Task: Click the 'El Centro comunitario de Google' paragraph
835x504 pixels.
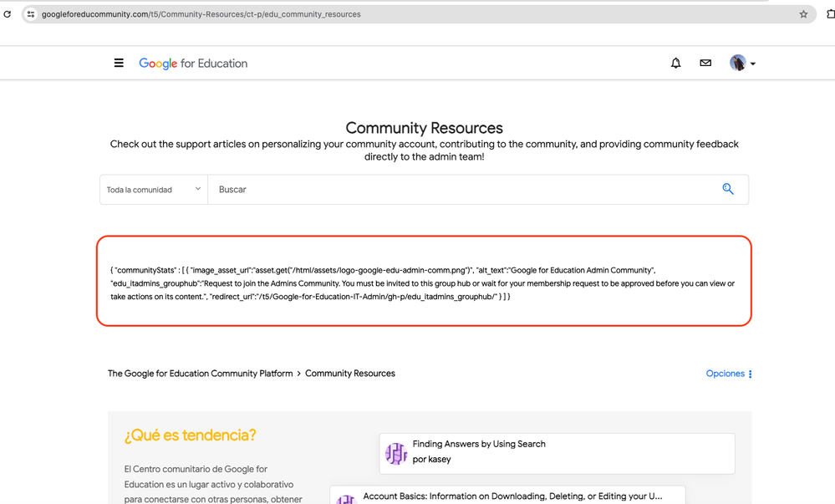Action: click(213, 484)
